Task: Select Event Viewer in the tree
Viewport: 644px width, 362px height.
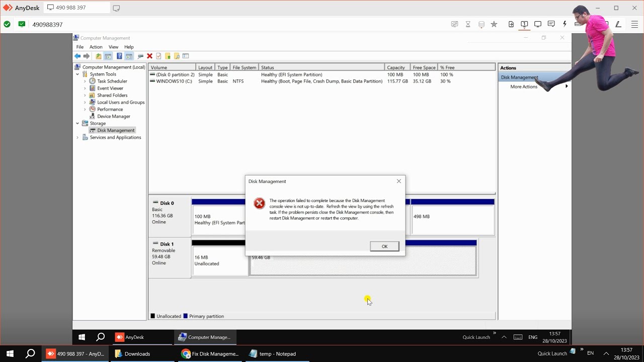Action: 110,88
